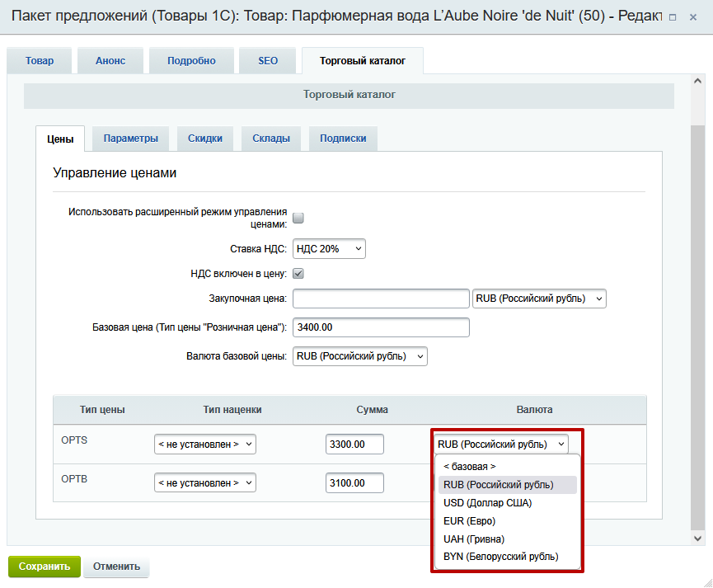Select USD (Доллар США) from the list
The width and height of the screenshot is (713, 588).
[x=487, y=503]
